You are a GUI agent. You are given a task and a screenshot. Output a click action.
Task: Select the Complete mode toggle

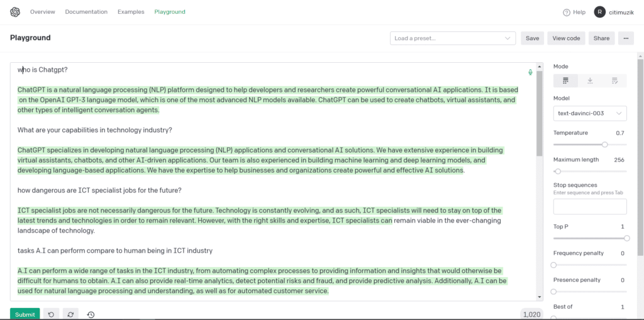click(565, 80)
